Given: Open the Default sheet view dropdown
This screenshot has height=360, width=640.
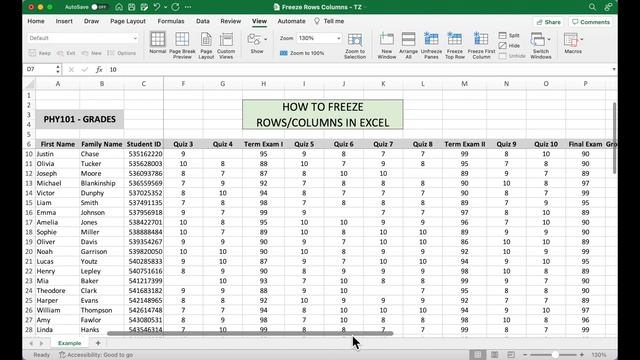Looking at the screenshot, I should [x=83, y=38].
